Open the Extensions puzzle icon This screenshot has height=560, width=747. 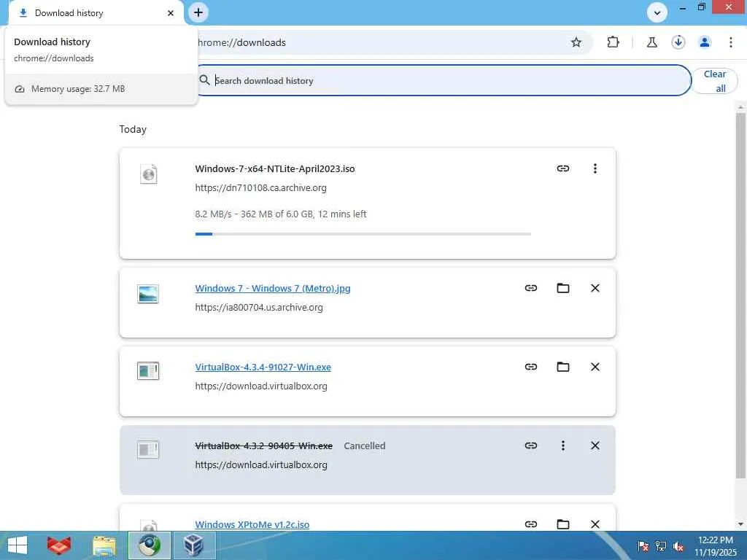coord(613,42)
